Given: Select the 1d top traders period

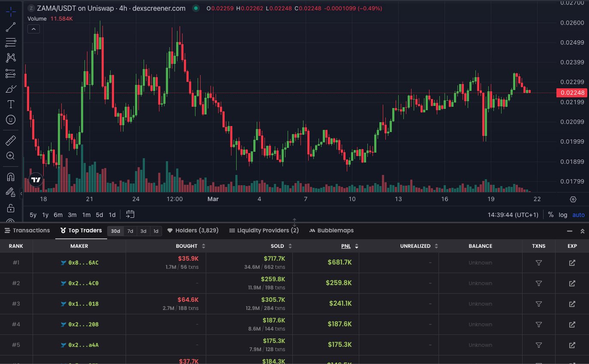Looking at the screenshot, I should point(156,231).
